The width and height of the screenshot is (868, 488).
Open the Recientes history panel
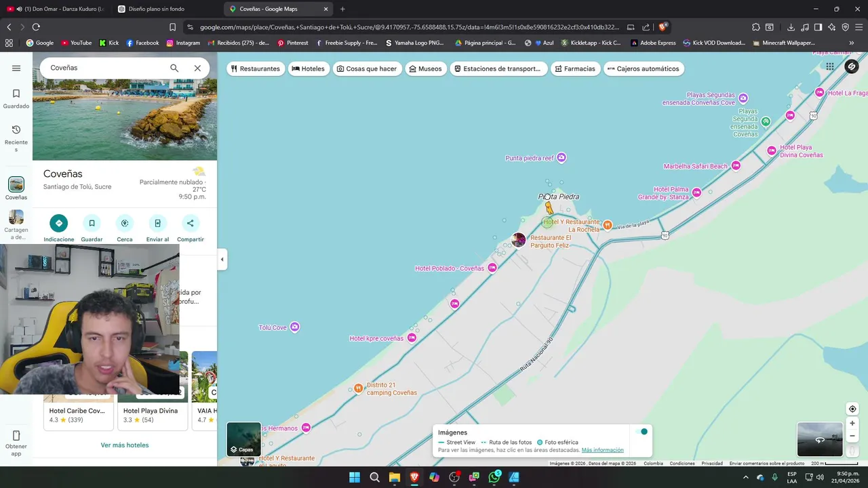[16, 138]
